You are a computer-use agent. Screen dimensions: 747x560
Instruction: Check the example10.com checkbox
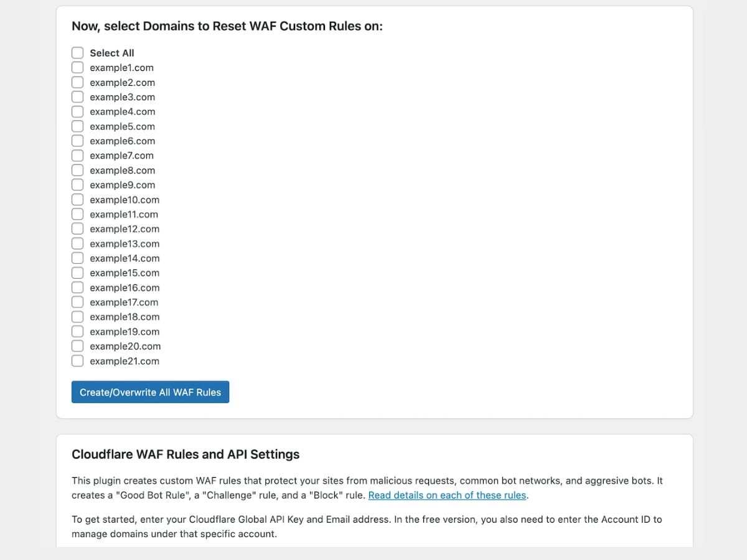click(x=77, y=200)
